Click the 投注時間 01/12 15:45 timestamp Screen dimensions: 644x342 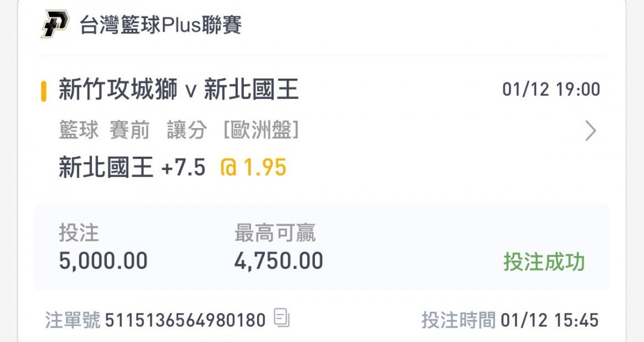click(x=510, y=320)
